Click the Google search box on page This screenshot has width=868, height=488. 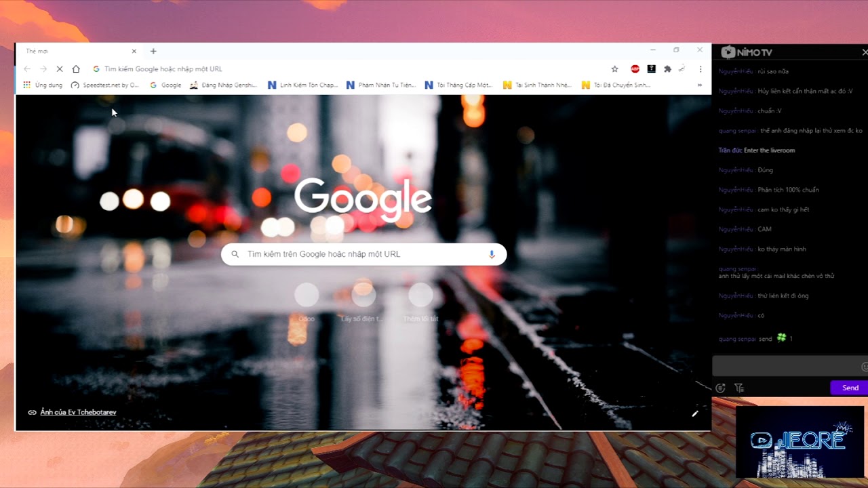363,254
